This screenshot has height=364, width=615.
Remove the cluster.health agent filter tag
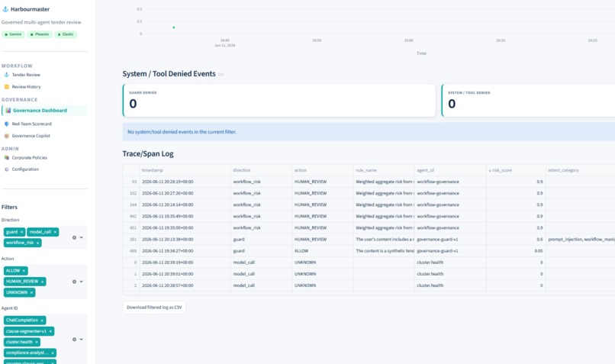[37, 342]
